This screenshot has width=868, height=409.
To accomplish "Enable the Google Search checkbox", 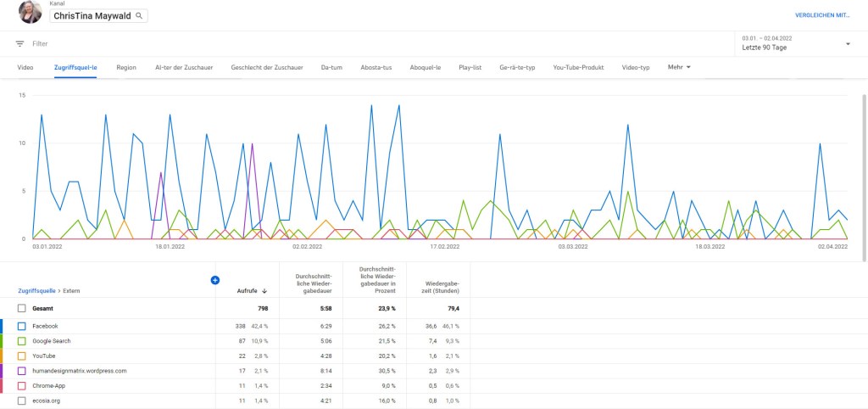I will (x=22, y=341).
